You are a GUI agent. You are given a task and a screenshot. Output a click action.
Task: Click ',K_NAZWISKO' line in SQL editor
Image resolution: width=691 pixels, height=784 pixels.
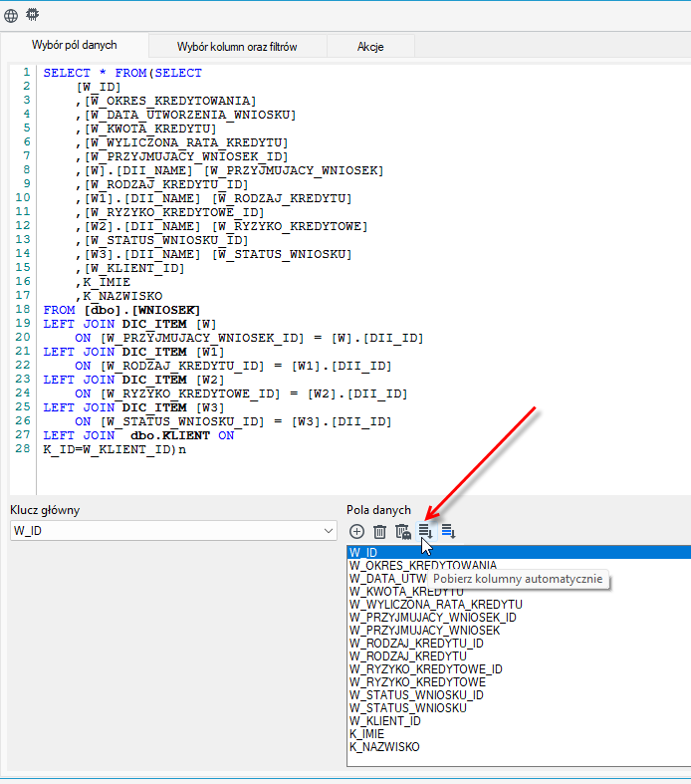click(x=118, y=296)
